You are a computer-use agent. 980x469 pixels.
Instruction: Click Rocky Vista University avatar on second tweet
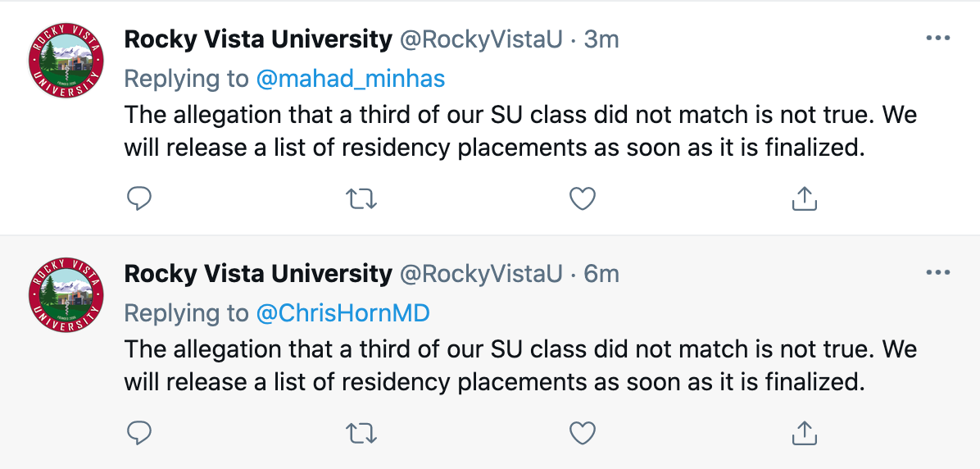pos(66,296)
